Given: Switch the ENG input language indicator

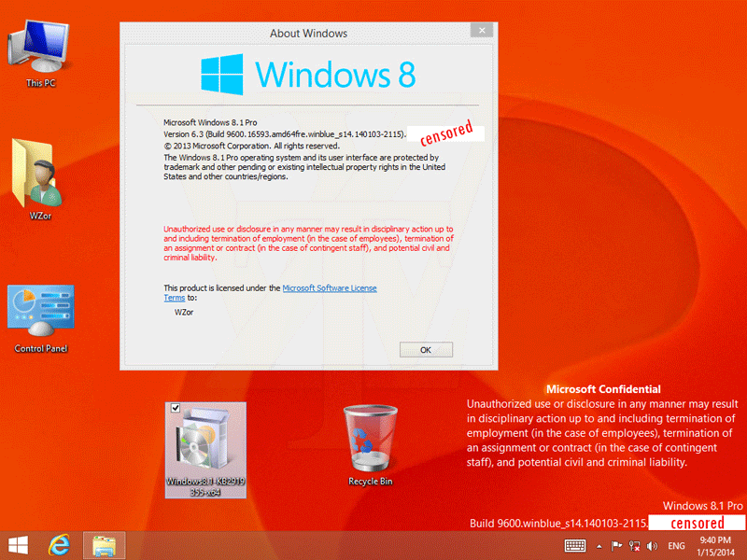Looking at the screenshot, I should [677, 545].
